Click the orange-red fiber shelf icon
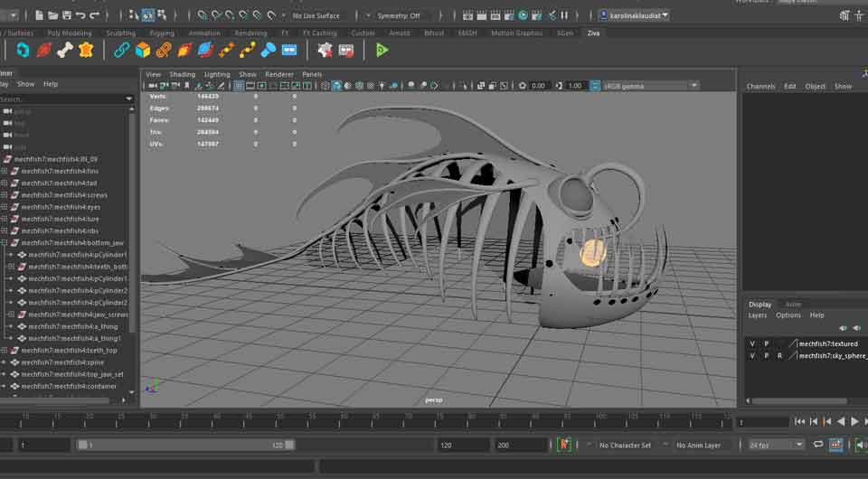Viewport: 868px width, 479px height. point(184,51)
